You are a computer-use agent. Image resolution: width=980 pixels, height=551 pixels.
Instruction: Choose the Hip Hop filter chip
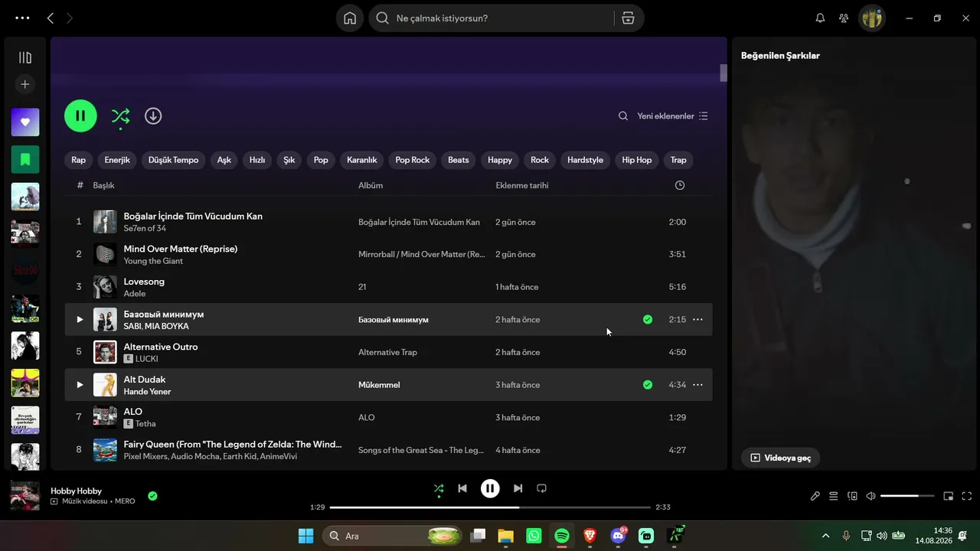tap(637, 160)
